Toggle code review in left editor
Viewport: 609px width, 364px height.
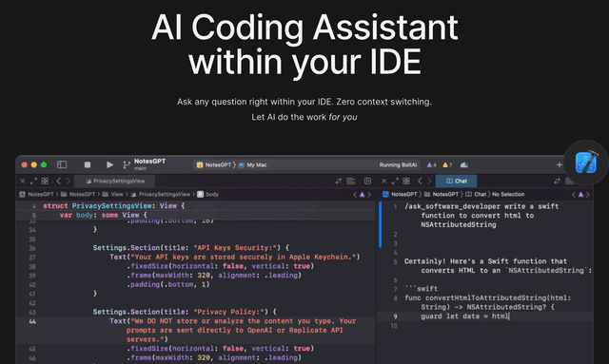(x=339, y=181)
